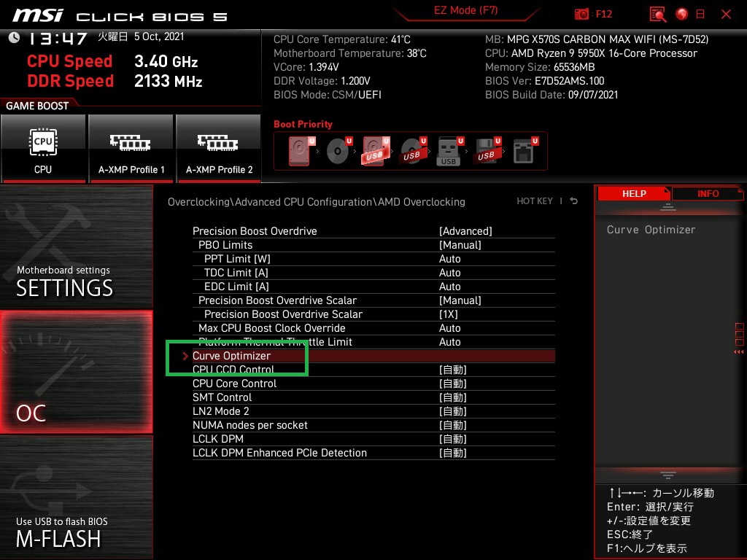This screenshot has width=747, height=560.
Task: Click the CPU Core Temperature reading
Action: [x=341, y=39]
